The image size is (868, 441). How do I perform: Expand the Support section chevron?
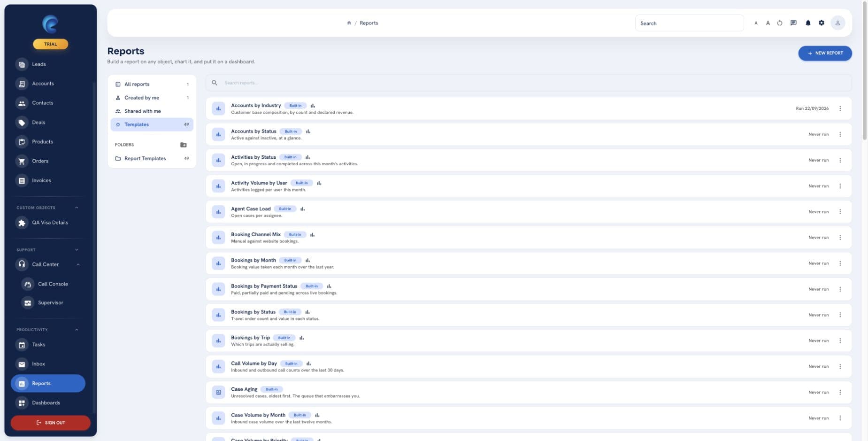(x=77, y=250)
